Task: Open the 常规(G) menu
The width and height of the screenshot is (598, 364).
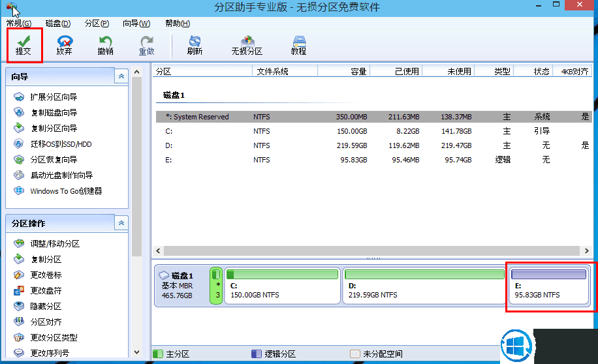Action: (x=19, y=23)
